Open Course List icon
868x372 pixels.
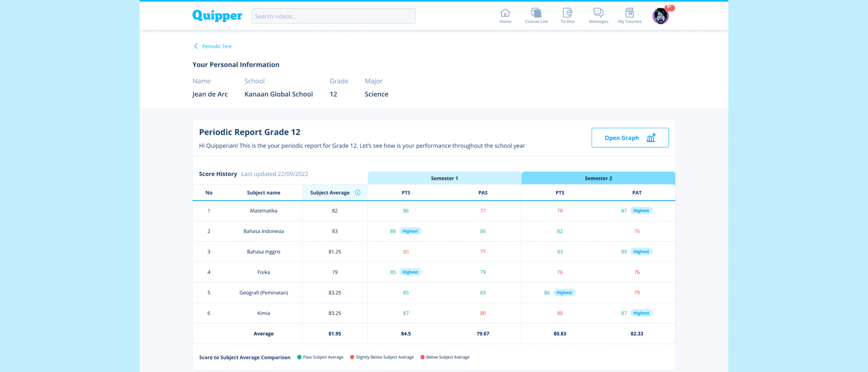(x=536, y=16)
